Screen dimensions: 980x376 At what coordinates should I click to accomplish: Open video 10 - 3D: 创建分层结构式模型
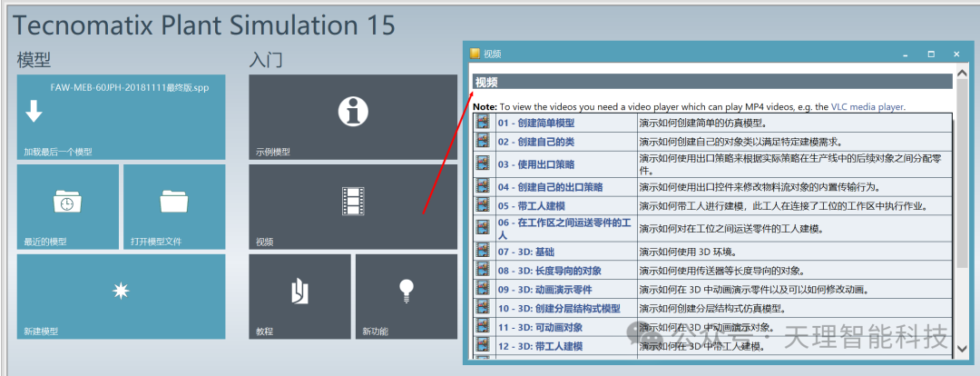pos(559,309)
